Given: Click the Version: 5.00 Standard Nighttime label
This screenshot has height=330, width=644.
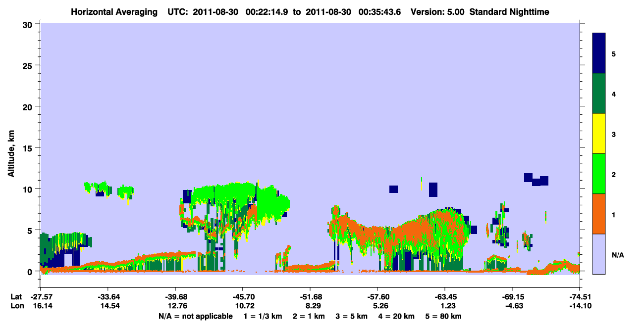Looking at the screenshot, I should (480, 11).
